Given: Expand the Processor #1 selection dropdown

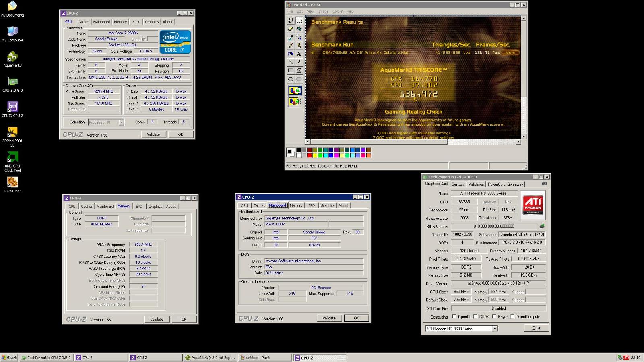Looking at the screenshot, I should pyautogui.click(x=121, y=122).
